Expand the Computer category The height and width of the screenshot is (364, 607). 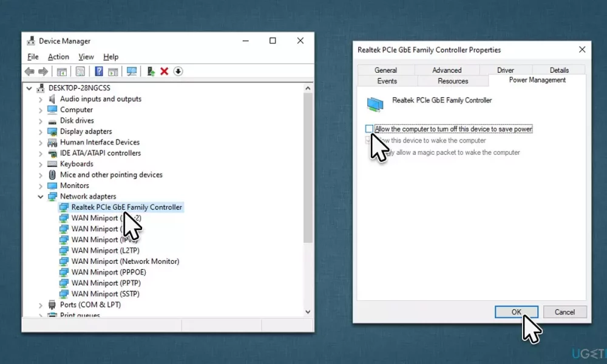pos(40,110)
